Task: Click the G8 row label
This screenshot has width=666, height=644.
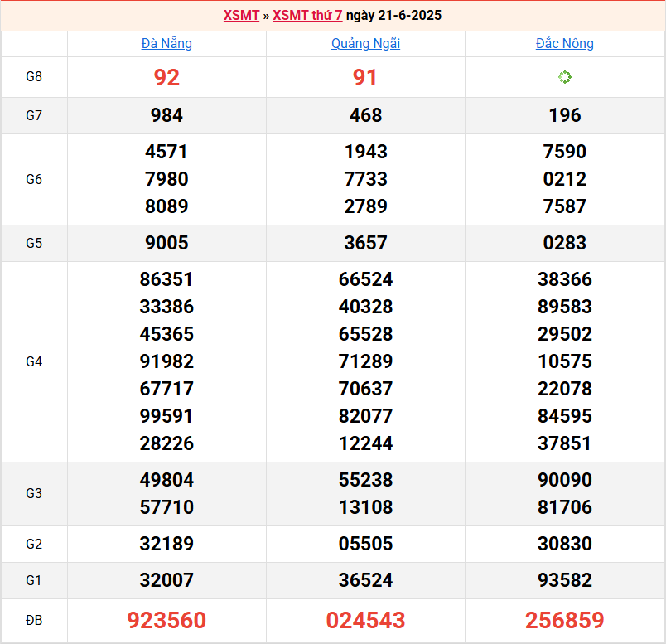Action: click(x=34, y=77)
